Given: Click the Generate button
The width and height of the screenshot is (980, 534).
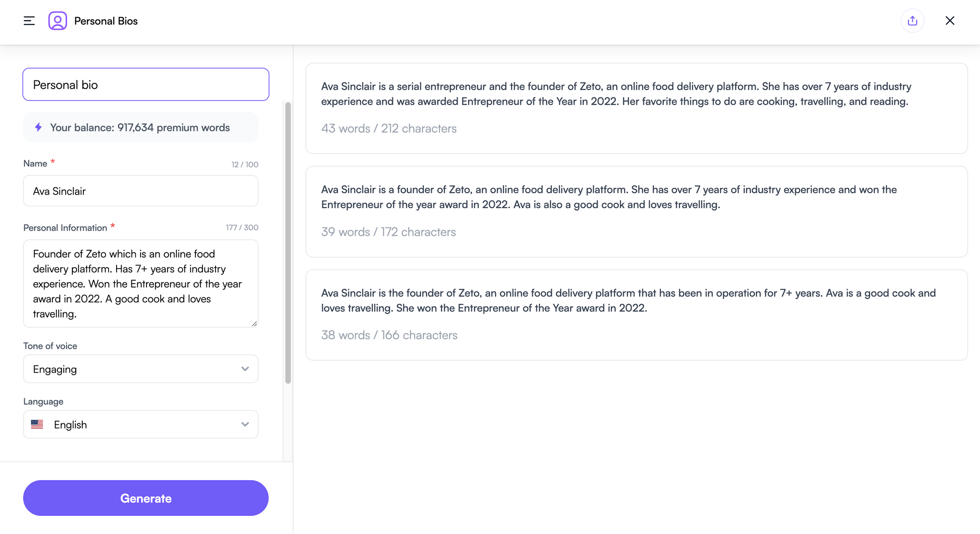Looking at the screenshot, I should pyautogui.click(x=146, y=498).
